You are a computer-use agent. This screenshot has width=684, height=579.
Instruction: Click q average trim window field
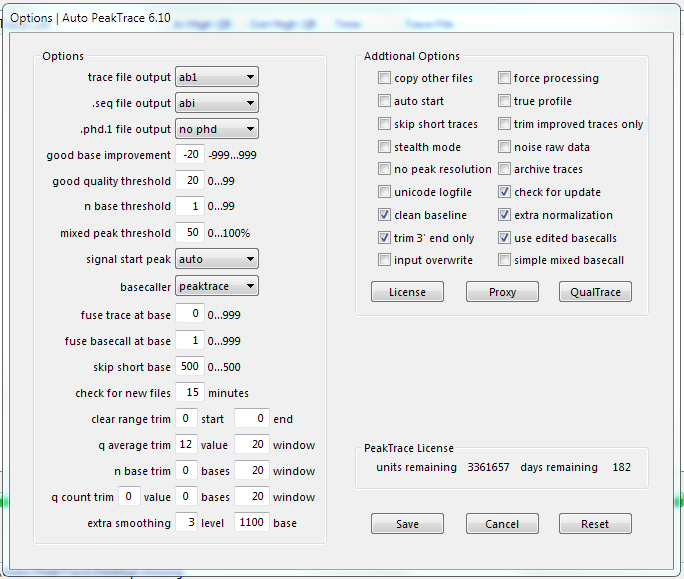coord(252,444)
